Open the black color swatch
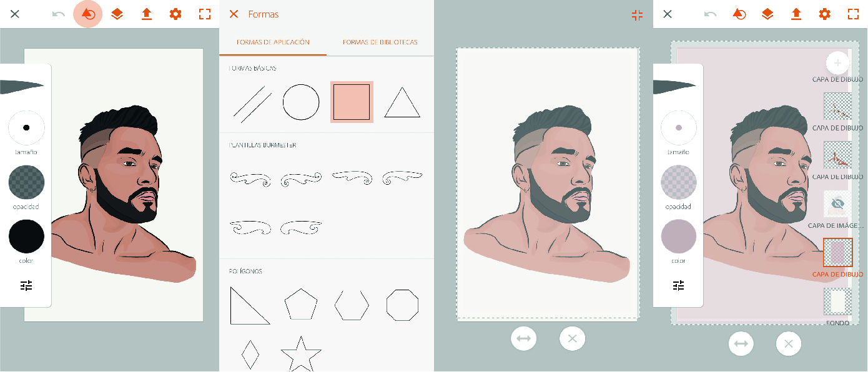The width and height of the screenshot is (868, 372). pos(26,237)
